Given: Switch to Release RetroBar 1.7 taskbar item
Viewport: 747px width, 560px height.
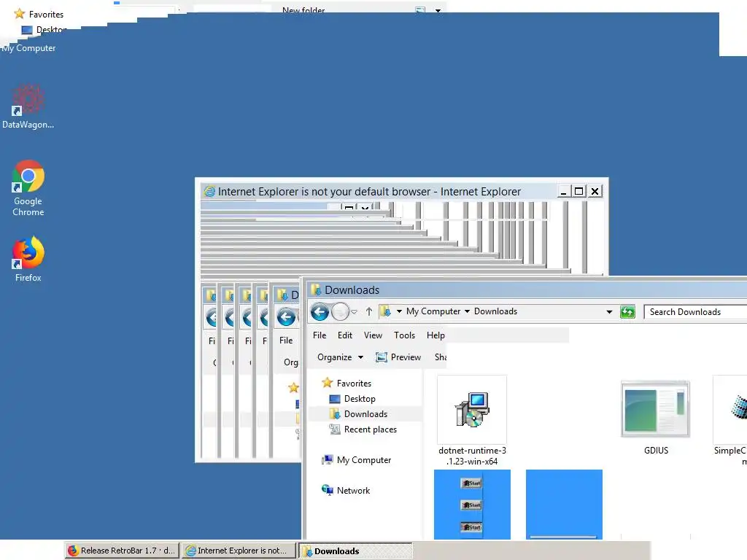Looking at the screenshot, I should (x=122, y=551).
